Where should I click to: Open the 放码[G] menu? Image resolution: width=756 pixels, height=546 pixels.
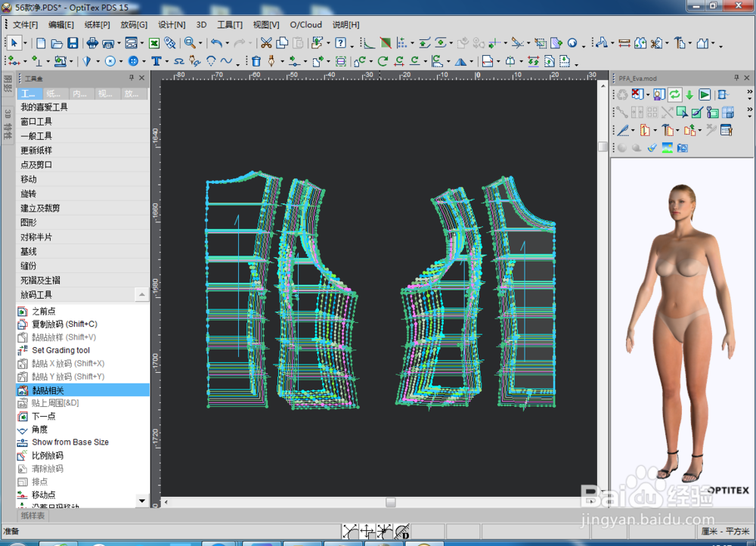click(134, 25)
